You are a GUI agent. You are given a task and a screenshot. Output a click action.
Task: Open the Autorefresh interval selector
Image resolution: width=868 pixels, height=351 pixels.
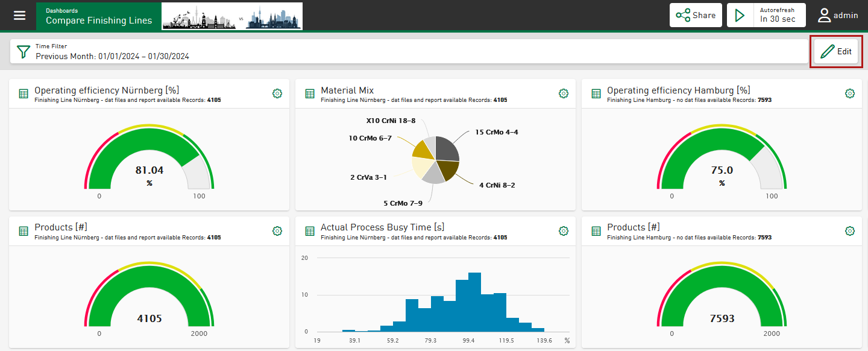click(x=779, y=15)
